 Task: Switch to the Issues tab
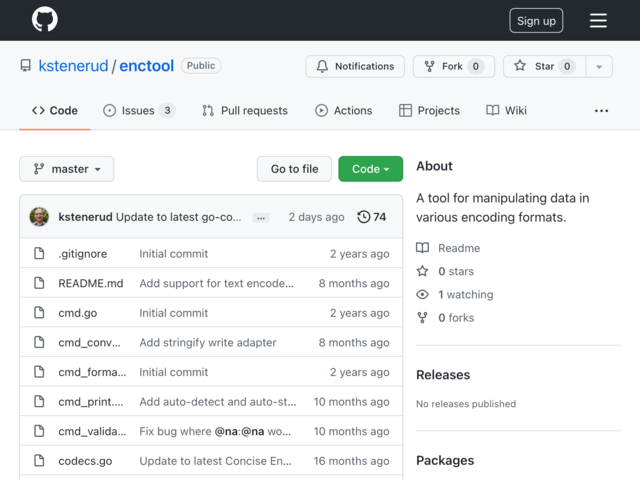point(139,111)
